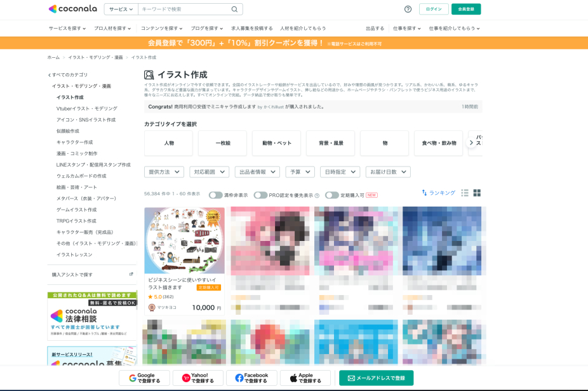Select Vtuberイラスト・モデリング in sidebar

[86, 109]
